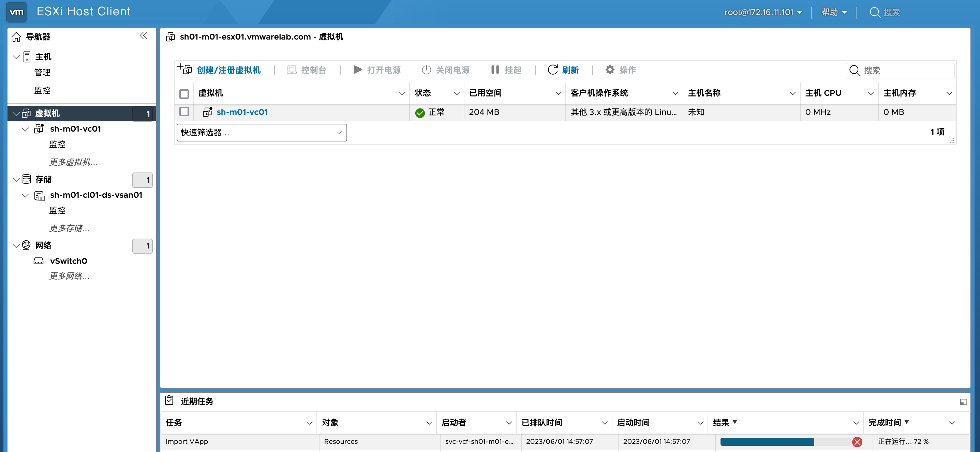Click the network globe icon
The image size is (980, 452).
(26, 245)
